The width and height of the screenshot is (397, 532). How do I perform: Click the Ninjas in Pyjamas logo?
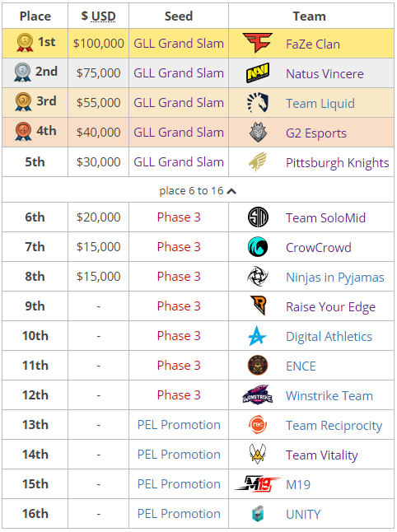coord(258,277)
